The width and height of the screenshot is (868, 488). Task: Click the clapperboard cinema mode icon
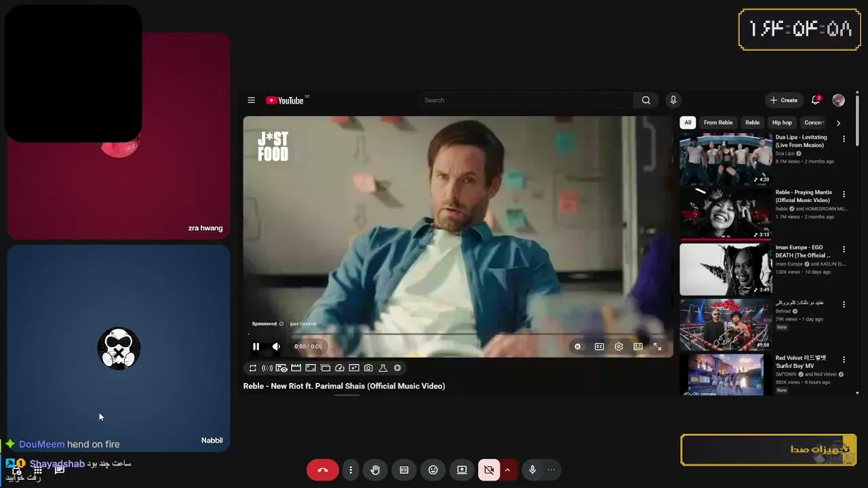[296, 368]
